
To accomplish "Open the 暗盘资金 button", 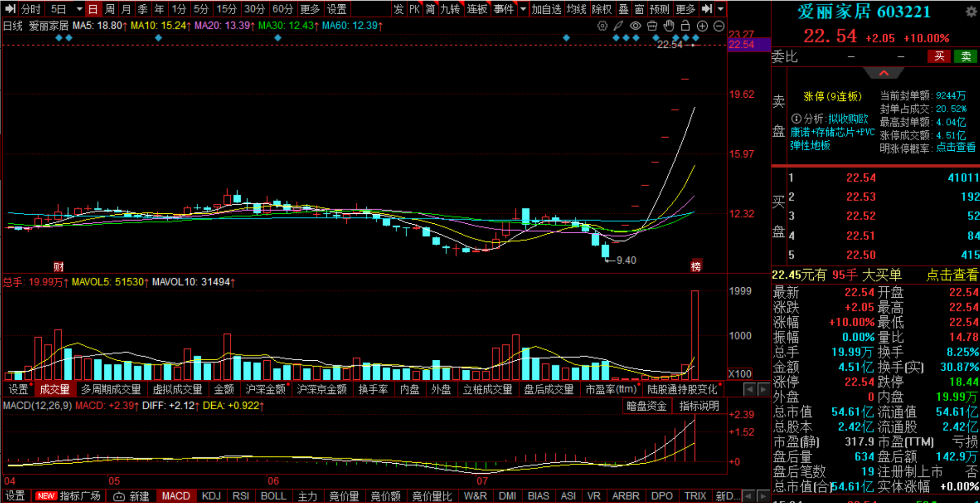I will pyautogui.click(x=647, y=406).
